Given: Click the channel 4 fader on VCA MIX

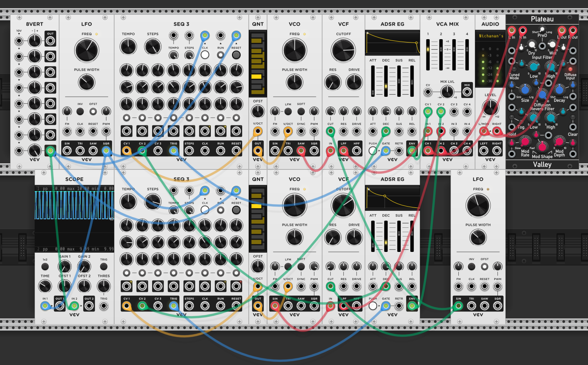Looking at the screenshot, I should pyautogui.click(x=467, y=55).
